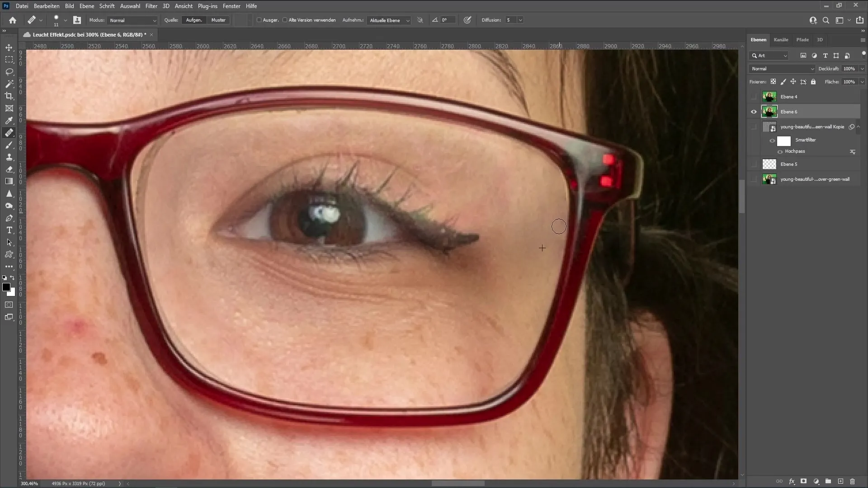
Task: Click the Move tool
Action: coord(9,47)
